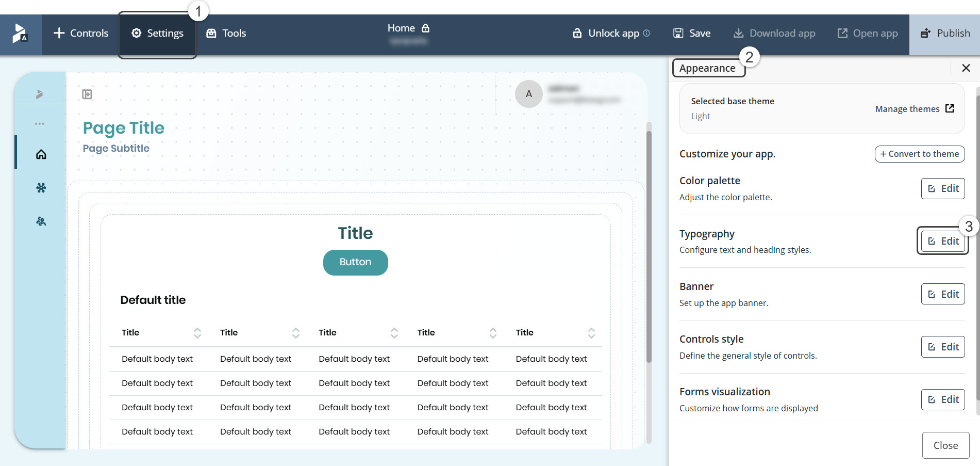Viewport: 980px width, 466px height.
Task: Select the home icon in preview sidebar
Action: [41, 154]
